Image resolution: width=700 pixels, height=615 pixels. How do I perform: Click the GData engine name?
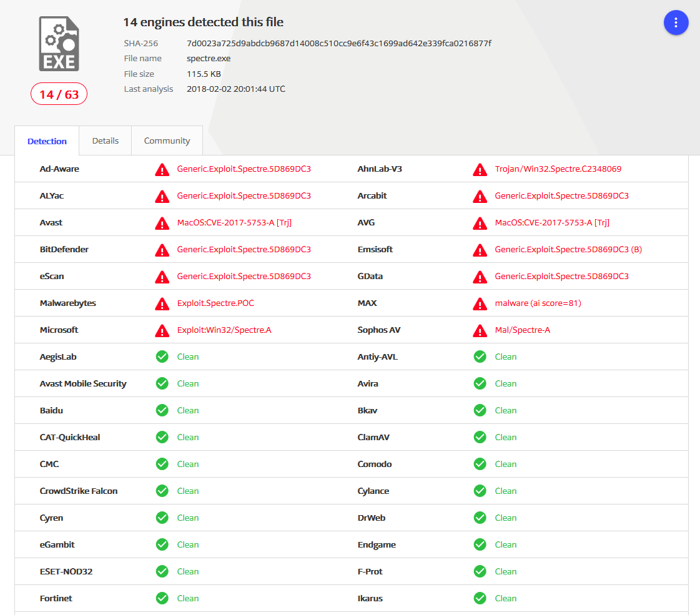point(370,276)
